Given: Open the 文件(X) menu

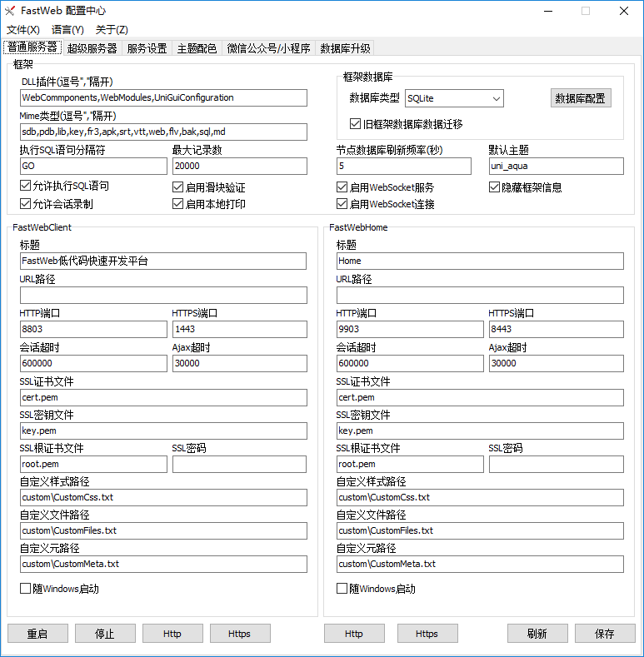Looking at the screenshot, I should [22, 29].
